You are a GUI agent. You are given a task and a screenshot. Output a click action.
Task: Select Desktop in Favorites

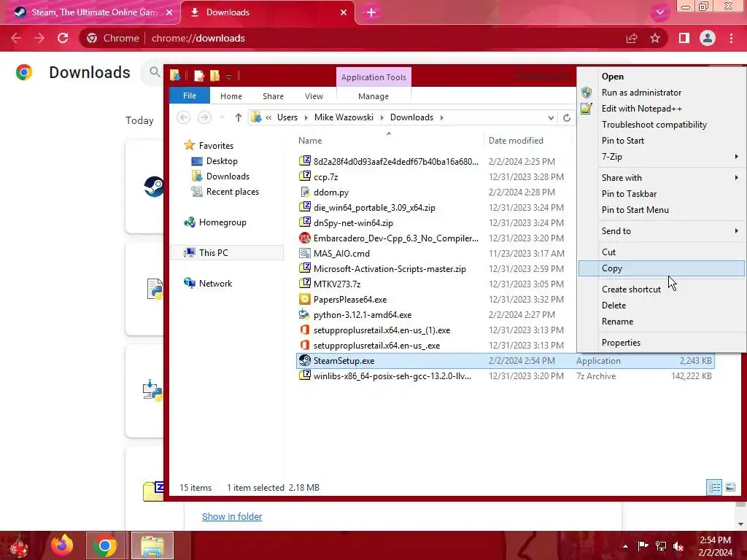point(222,161)
